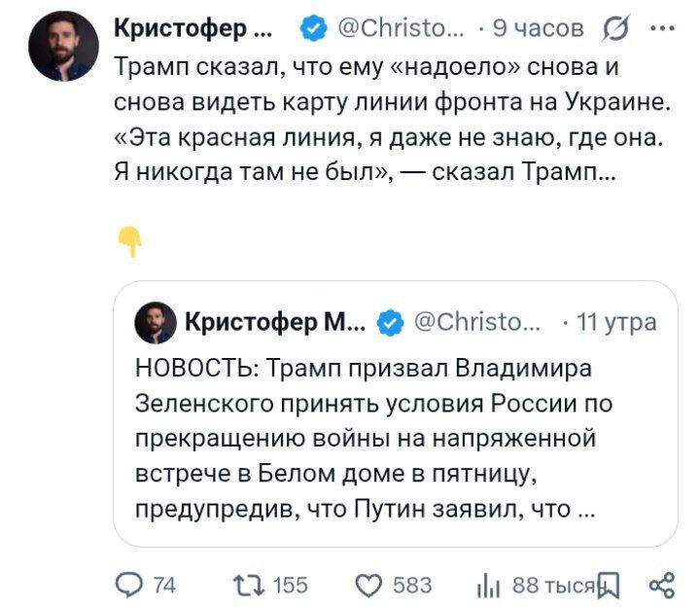
Task: Bookmark this tweet
Action: point(609,584)
